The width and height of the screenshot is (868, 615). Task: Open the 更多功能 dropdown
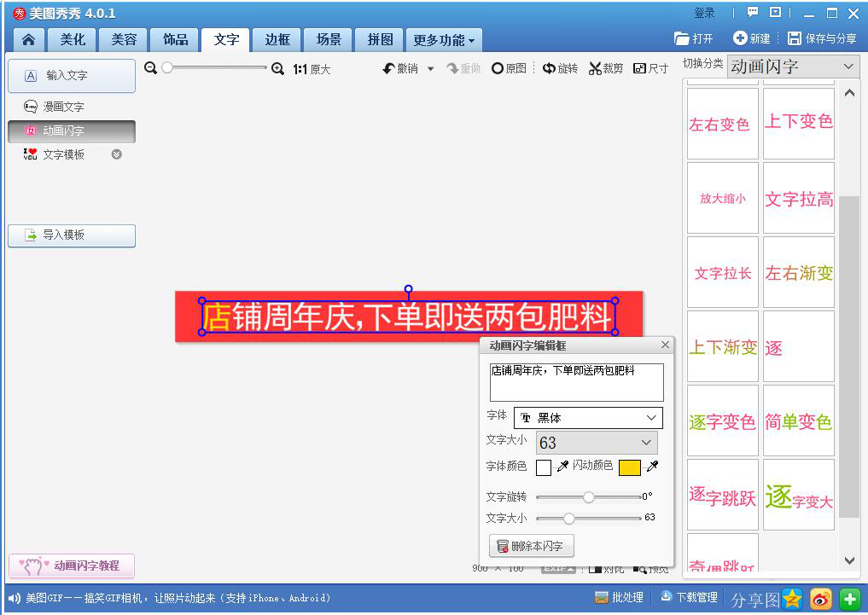pyautogui.click(x=444, y=40)
